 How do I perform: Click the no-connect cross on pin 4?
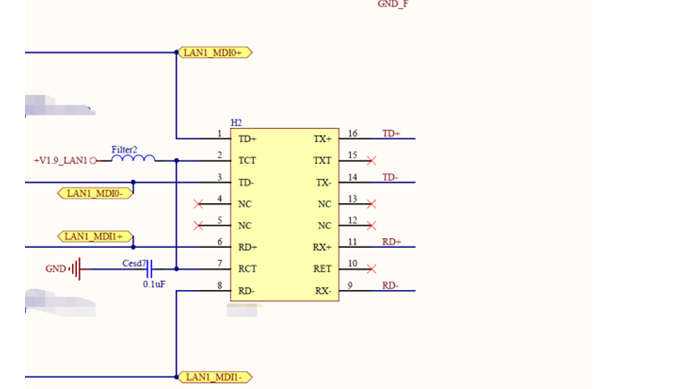tap(198, 204)
